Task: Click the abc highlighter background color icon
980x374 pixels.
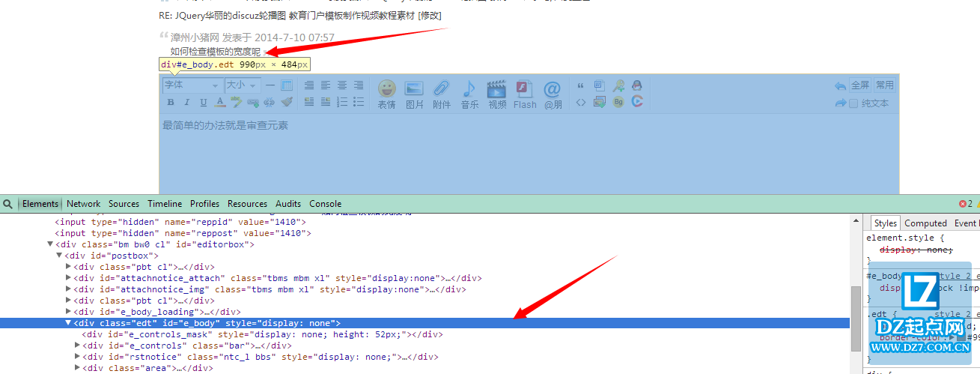Action: (236, 102)
